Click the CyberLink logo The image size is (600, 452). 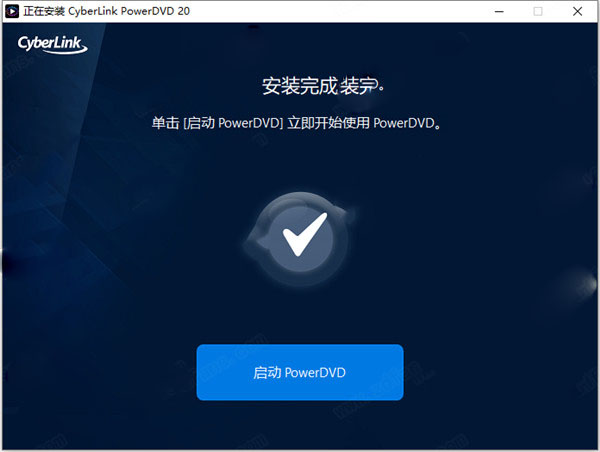52,44
